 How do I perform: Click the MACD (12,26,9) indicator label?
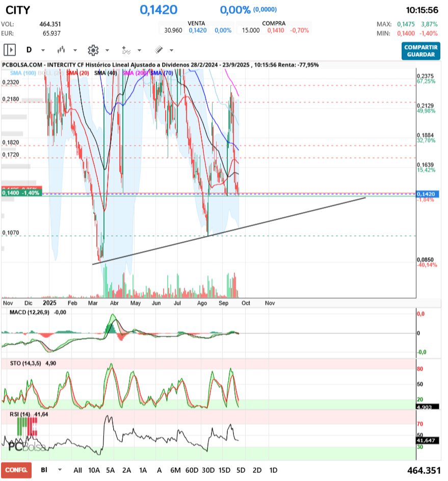pyautogui.click(x=30, y=312)
